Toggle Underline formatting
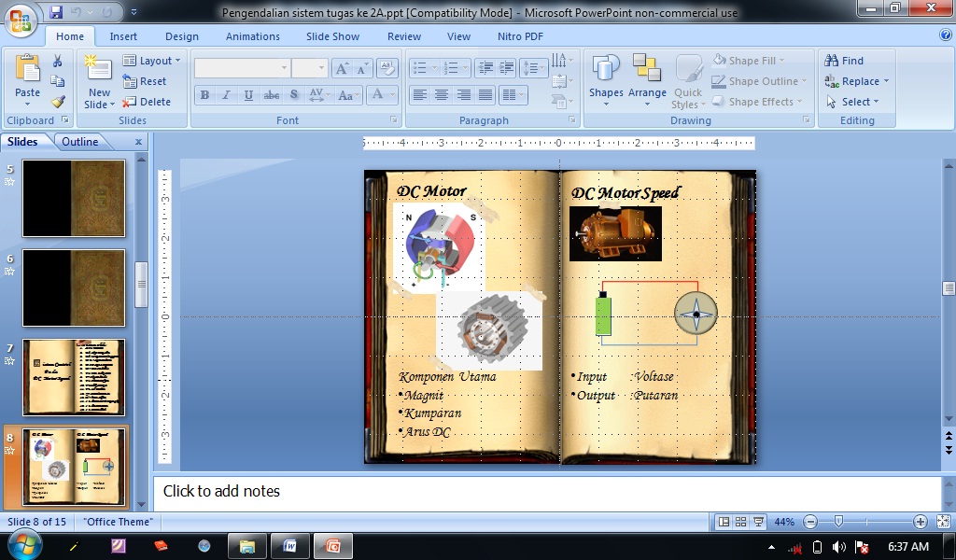This screenshot has height=560, width=956. click(248, 94)
